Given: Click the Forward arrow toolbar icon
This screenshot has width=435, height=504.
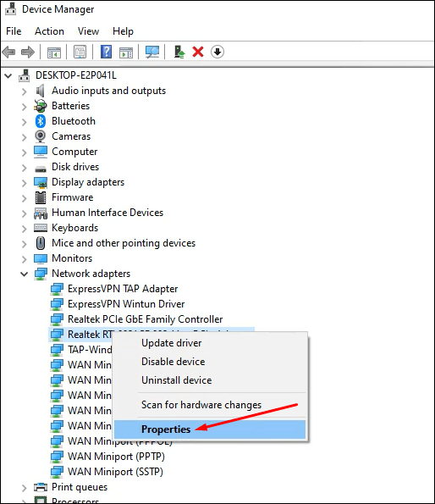Looking at the screenshot, I should [x=28, y=52].
